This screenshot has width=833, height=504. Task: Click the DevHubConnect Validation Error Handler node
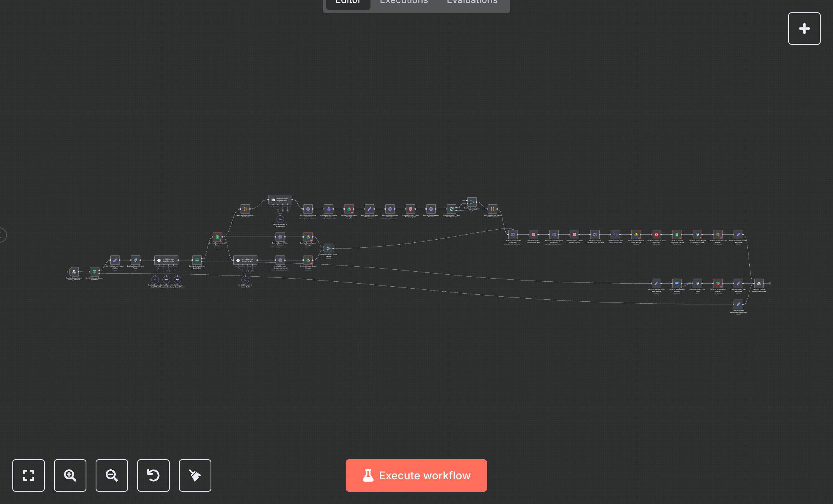click(x=739, y=304)
